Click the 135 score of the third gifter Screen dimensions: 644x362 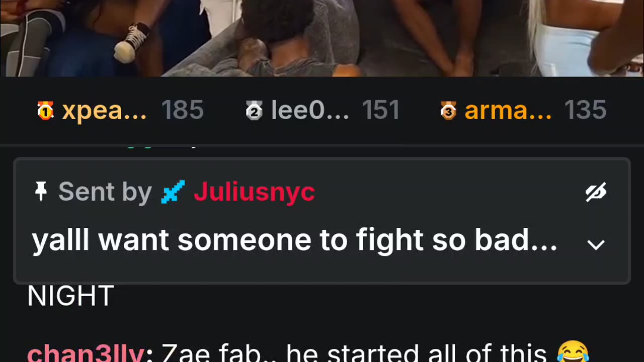click(x=585, y=111)
